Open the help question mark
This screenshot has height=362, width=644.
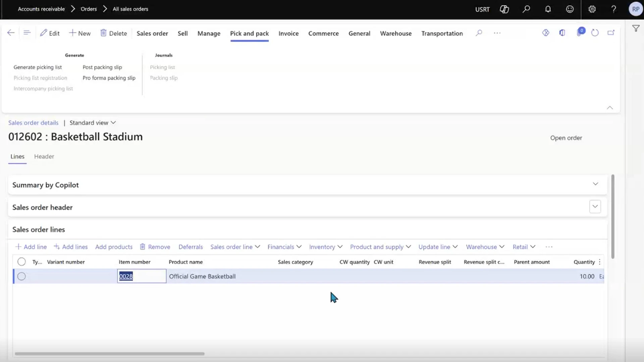[614, 9]
